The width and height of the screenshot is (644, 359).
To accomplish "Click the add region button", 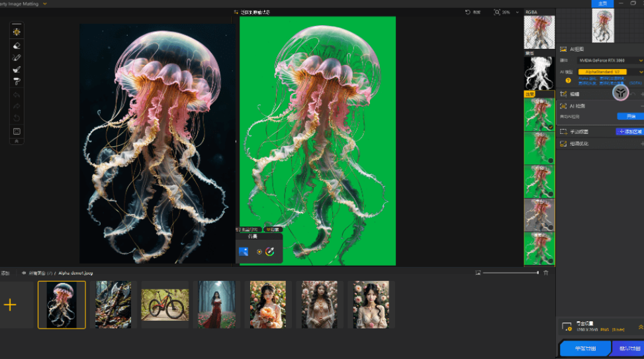I will pos(629,132).
